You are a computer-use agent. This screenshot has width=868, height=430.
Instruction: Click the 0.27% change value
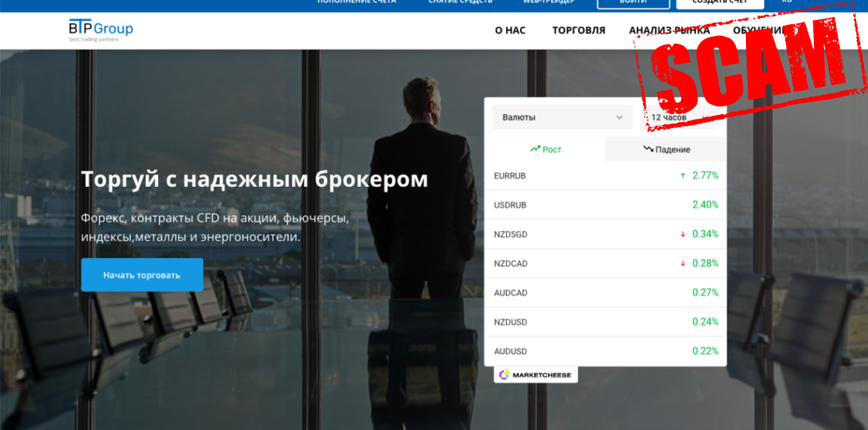705,292
